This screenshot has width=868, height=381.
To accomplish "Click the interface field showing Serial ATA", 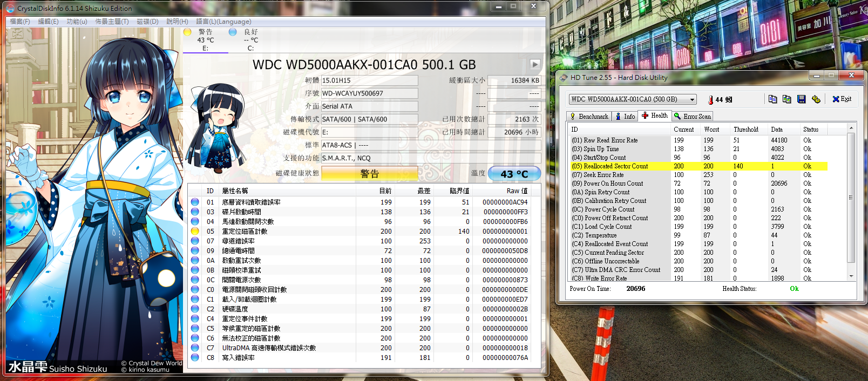I will [x=370, y=106].
